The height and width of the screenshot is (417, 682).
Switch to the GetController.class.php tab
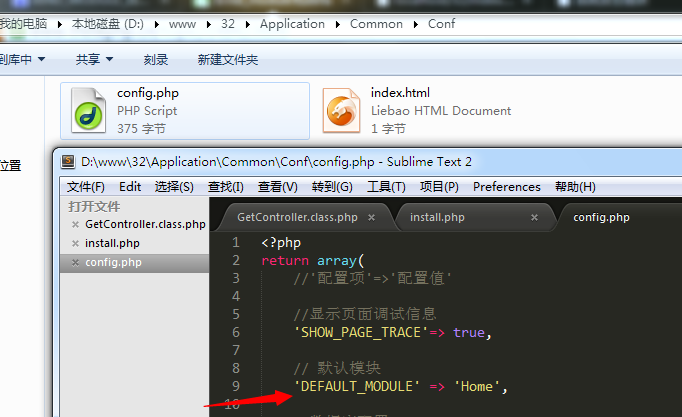(x=297, y=217)
